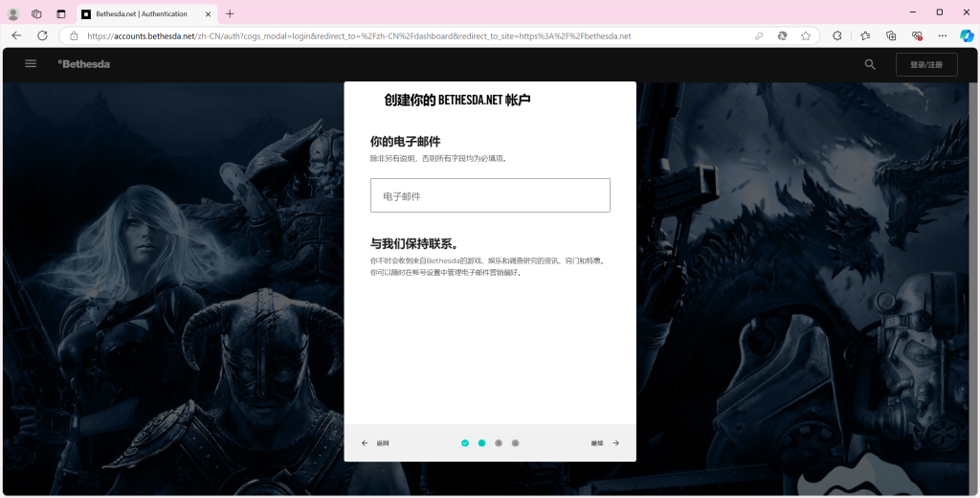980x498 pixels.
Task: Open the site search magnifier
Action: pos(870,64)
